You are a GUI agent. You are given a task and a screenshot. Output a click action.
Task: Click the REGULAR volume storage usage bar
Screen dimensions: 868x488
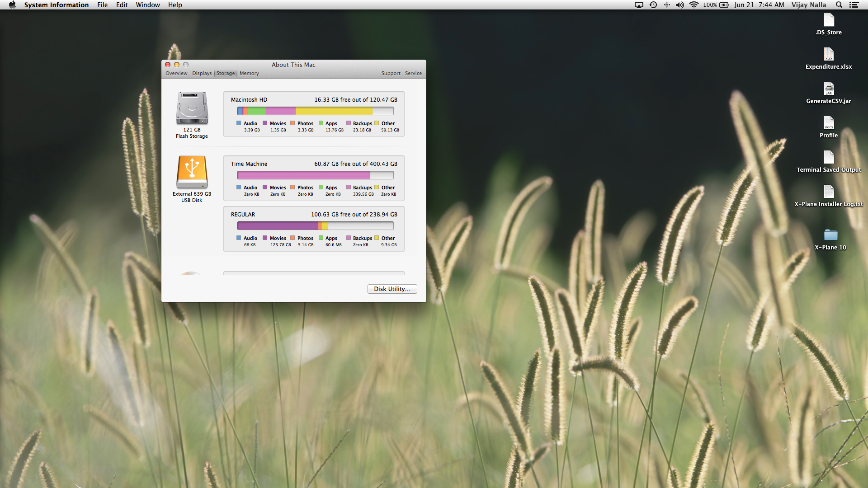pyautogui.click(x=315, y=226)
